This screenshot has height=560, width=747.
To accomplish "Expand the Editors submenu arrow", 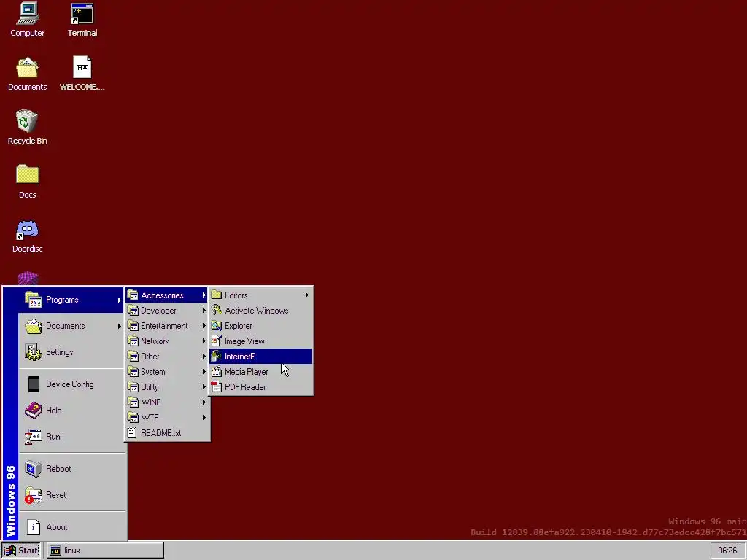I will [x=307, y=295].
